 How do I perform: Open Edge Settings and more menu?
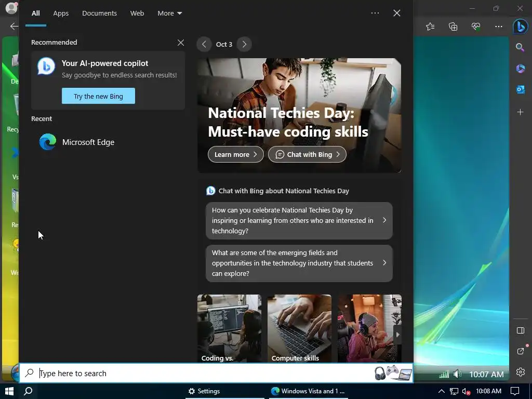(x=498, y=26)
